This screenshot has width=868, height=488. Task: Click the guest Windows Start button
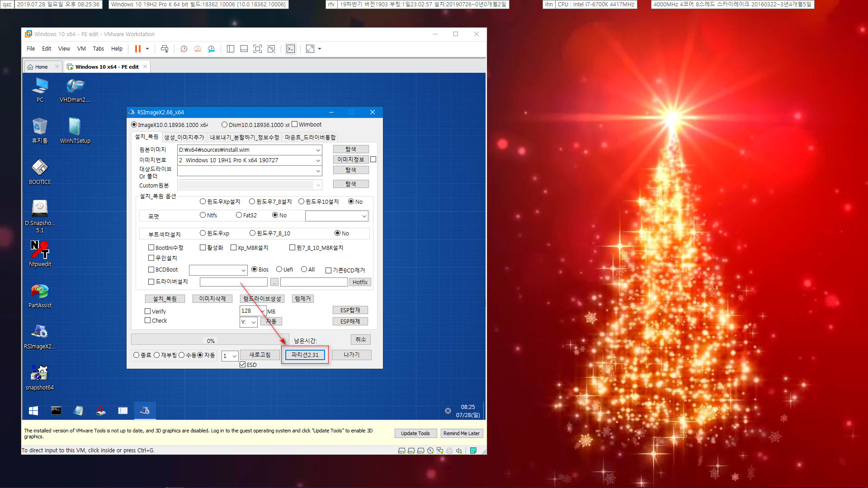point(33,410)
